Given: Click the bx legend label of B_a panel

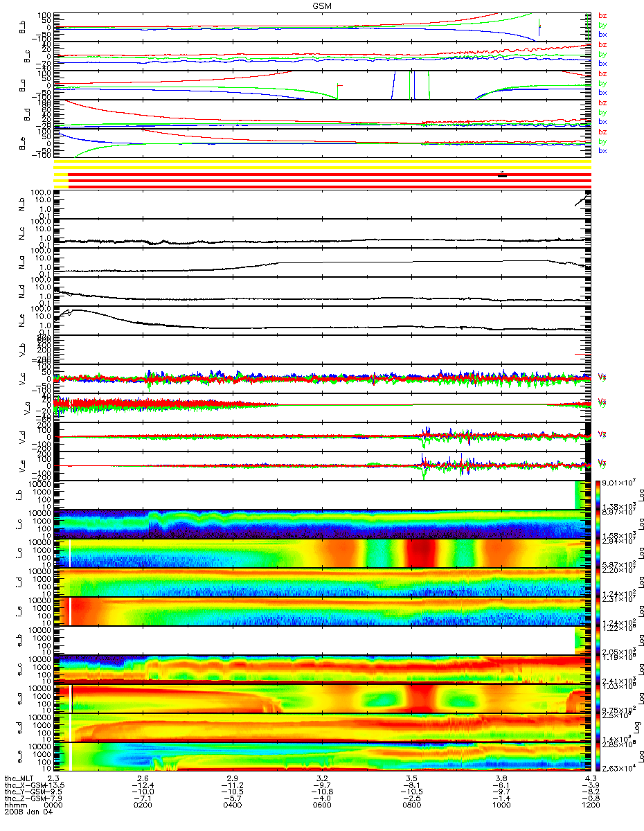Looking at the screenshot, I should point(602,92).
